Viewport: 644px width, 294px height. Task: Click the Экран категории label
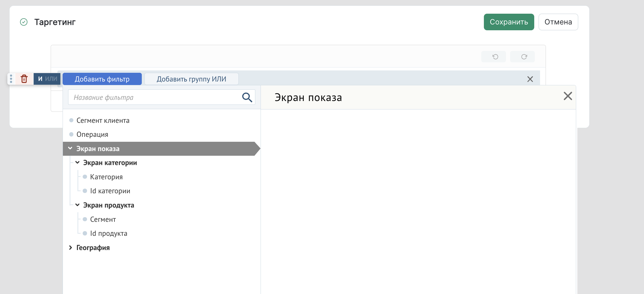tap(110, 163)
